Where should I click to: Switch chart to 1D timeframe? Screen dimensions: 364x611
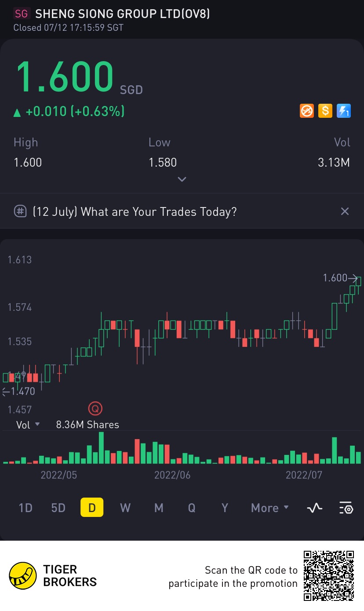(x=25, y=508)
